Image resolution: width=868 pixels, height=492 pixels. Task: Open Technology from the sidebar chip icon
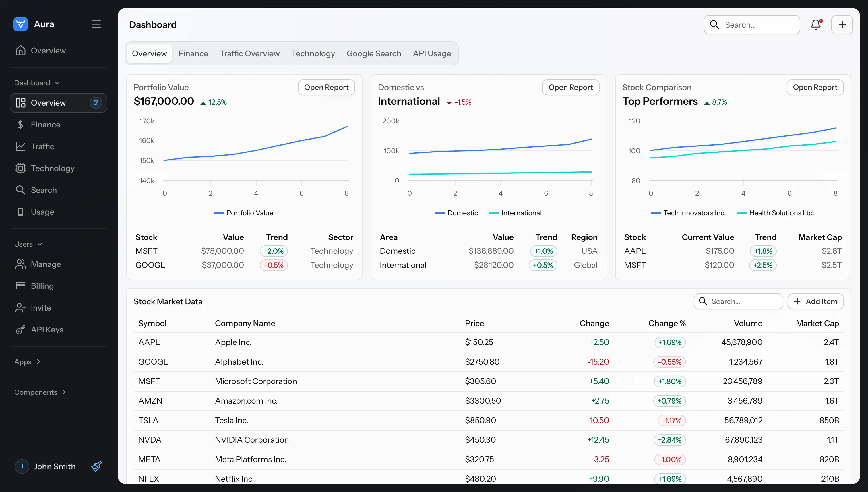coord(21,168)
